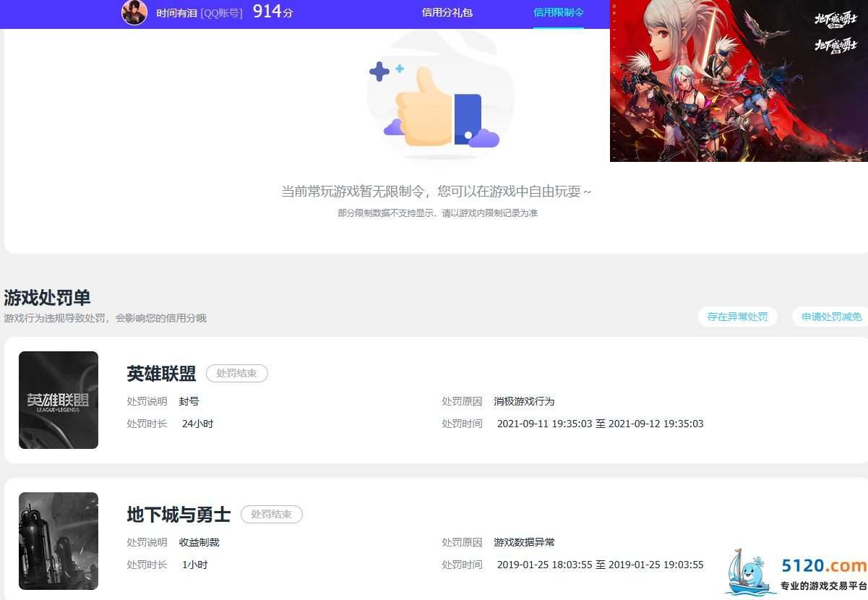Open the 存在异常处罚 button
Screen dimensions: 868x600
coord(737,317)
